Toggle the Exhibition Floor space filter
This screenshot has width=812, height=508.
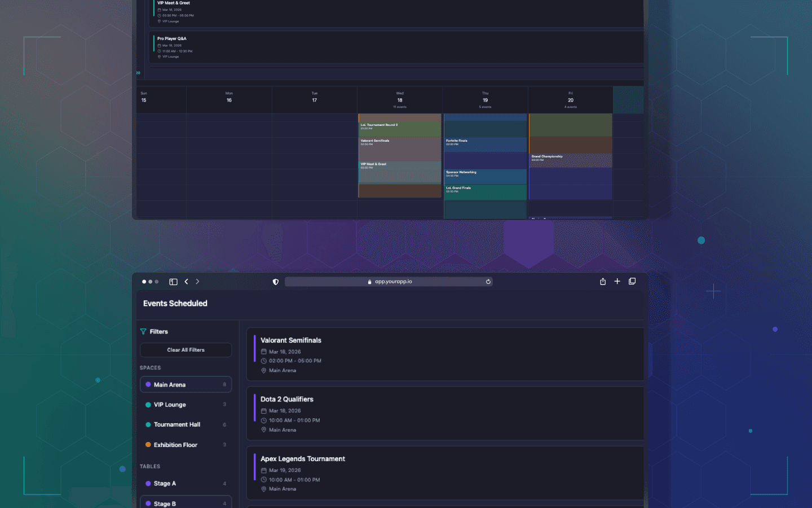[186, 445]
